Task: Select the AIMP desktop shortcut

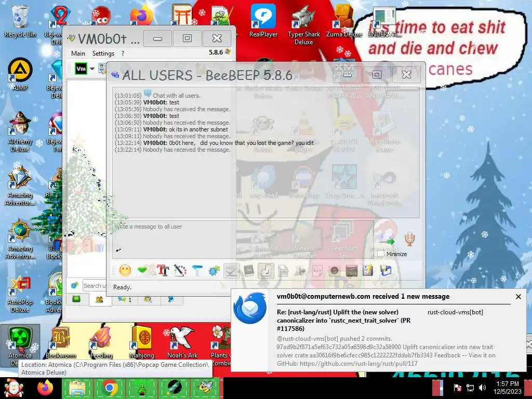Action: pyautogui.click(x=20, y=75)
